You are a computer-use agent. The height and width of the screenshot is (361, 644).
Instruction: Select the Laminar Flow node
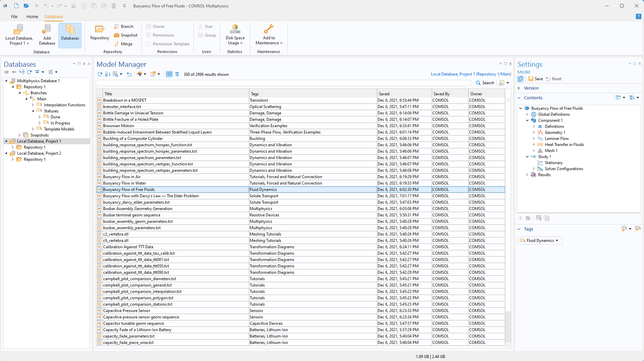(557, 139)
